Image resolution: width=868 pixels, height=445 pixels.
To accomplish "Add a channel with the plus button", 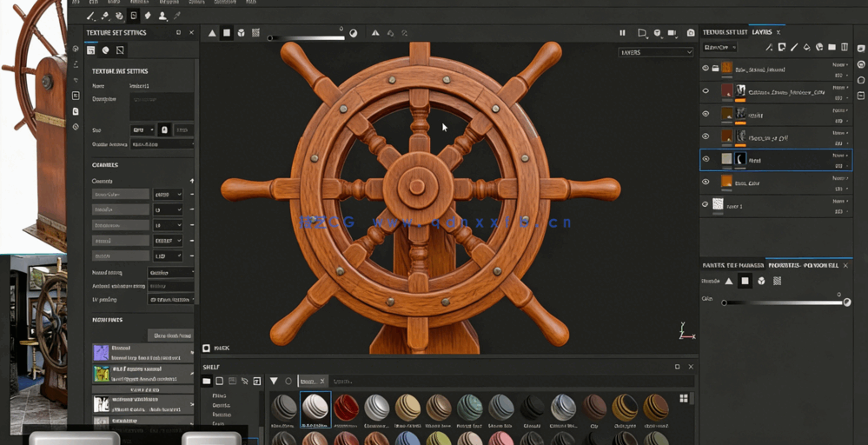I will tap(192, 181).
